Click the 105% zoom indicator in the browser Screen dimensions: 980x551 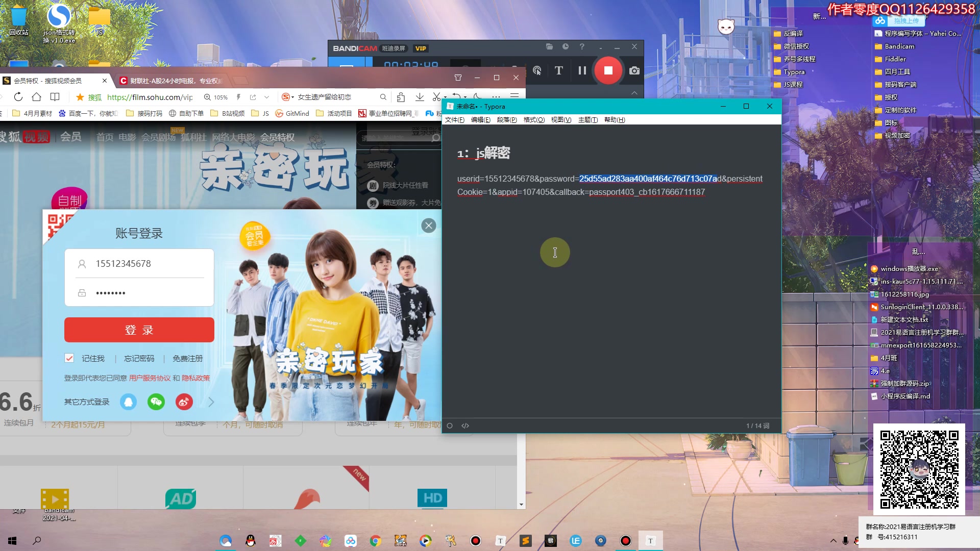(216, 97)
